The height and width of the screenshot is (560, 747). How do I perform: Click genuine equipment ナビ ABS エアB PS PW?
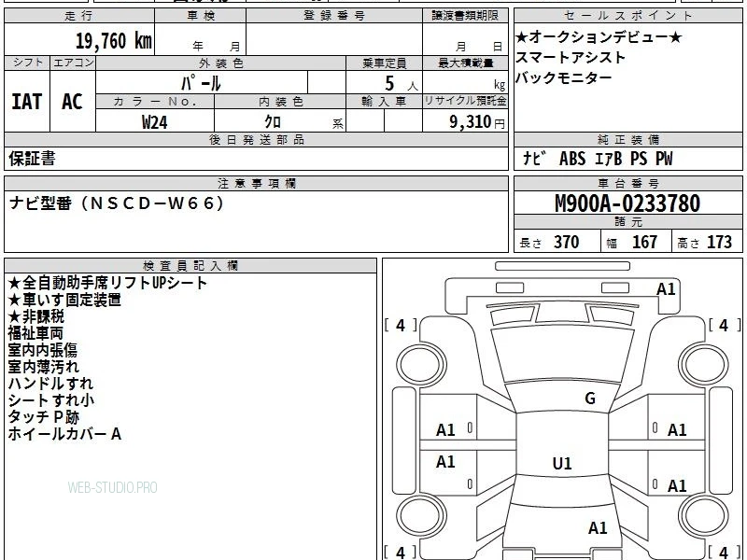click(x=598, y=158)
